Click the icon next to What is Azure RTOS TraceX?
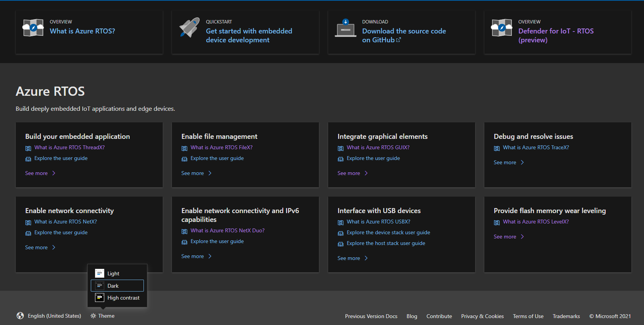 coord(497,148)
